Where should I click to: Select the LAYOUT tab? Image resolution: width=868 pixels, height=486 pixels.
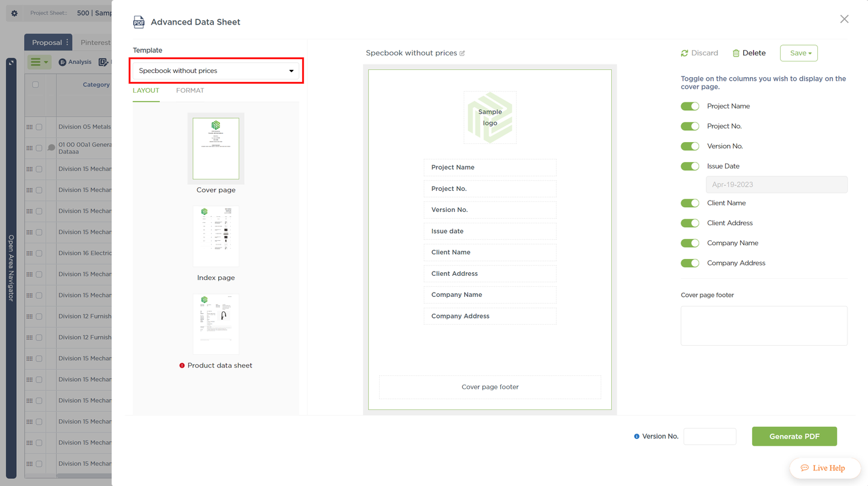(146, 90)
